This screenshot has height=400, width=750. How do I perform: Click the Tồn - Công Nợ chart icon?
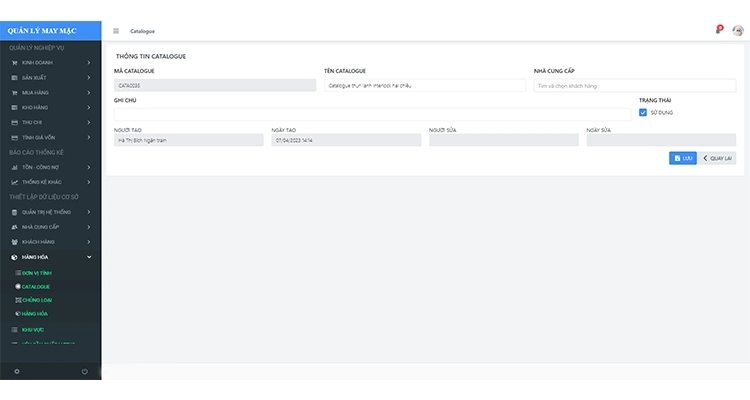tap(14, 167)
